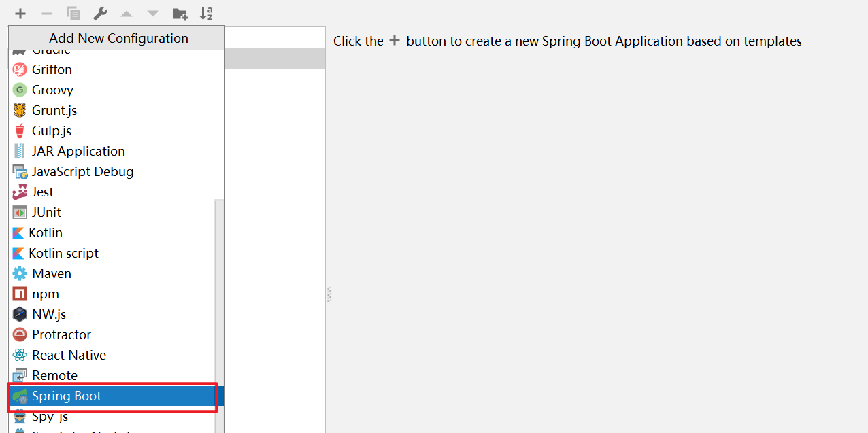Screen dimensions: 868x433
Task: Choose React Native from the list
Action: pyautogui.click(x=112, y=355)
